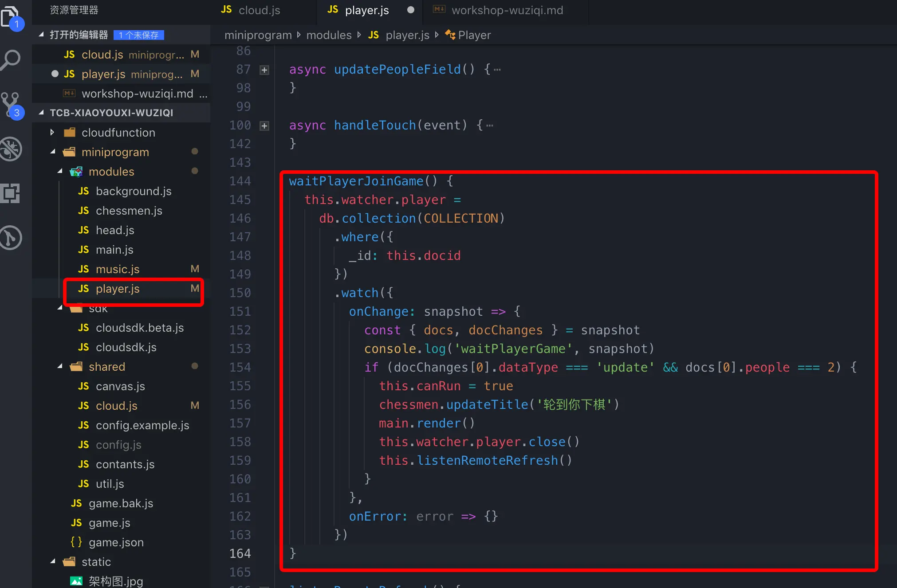
Task: Click the unsaved dot on player.js tab
Action: (x=410, y=10)
